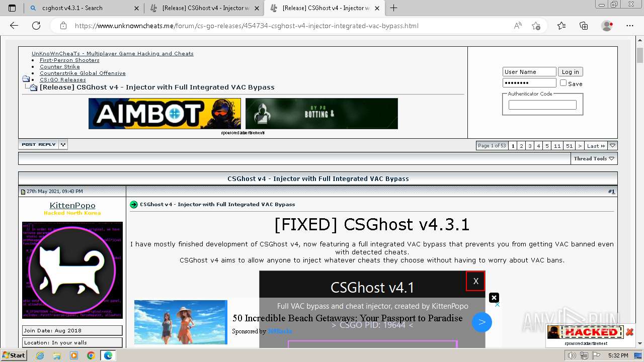Click the password input field
644x362 pixels.
[x=529, y=83]
